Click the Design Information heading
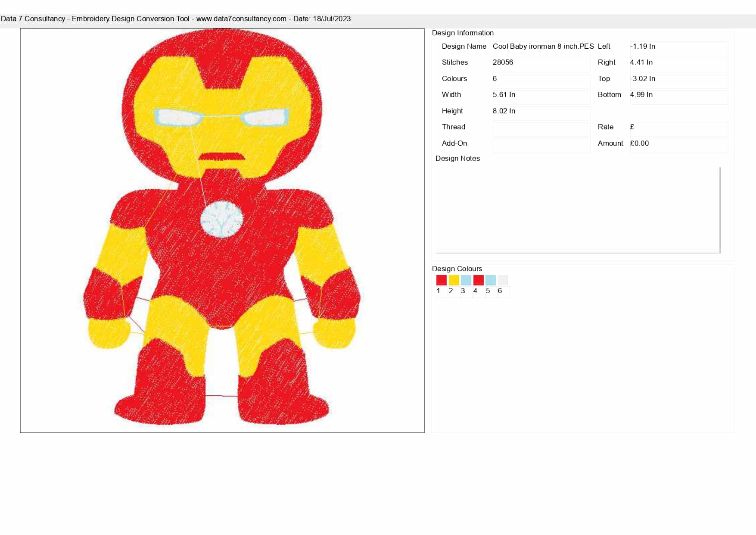756x535 pixels. (x=463, y=33)
